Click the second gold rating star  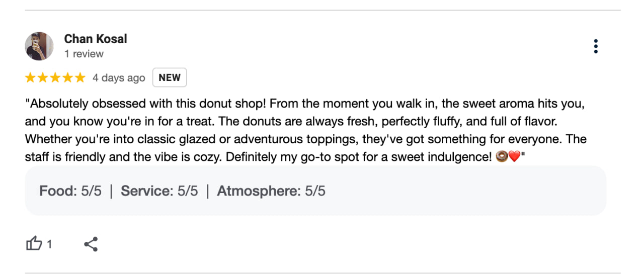click(43, 78)
